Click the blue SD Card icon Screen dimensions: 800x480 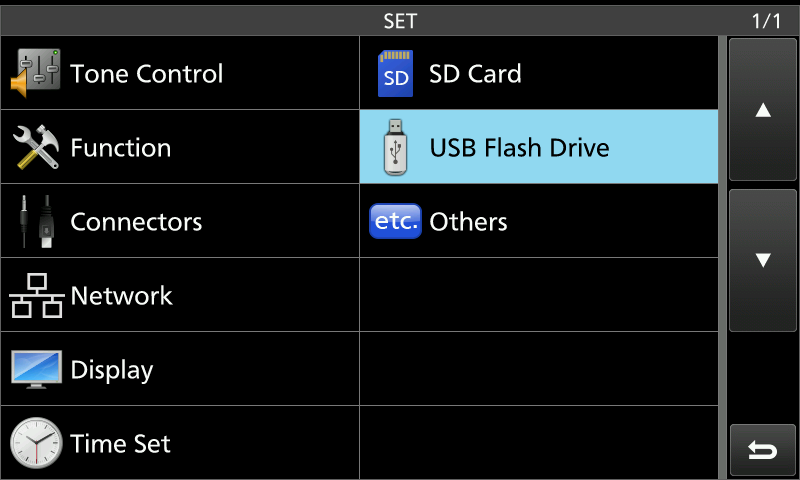point(395,74)
